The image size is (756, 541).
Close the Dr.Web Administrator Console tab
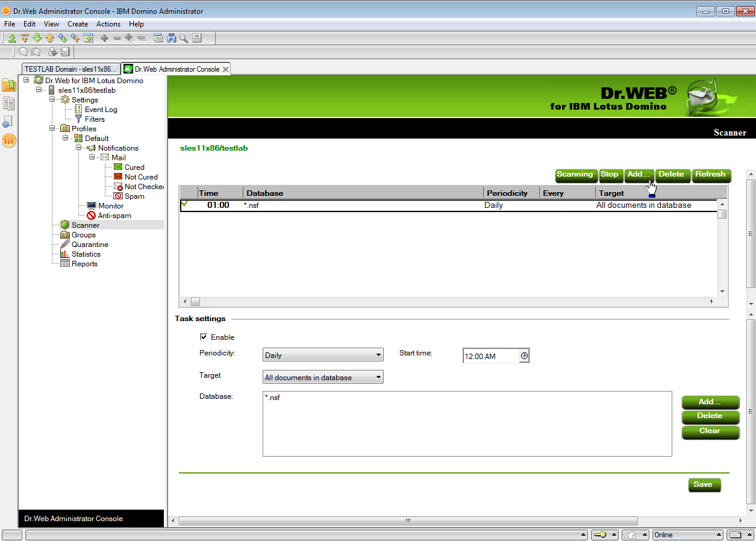pos(225,69)
